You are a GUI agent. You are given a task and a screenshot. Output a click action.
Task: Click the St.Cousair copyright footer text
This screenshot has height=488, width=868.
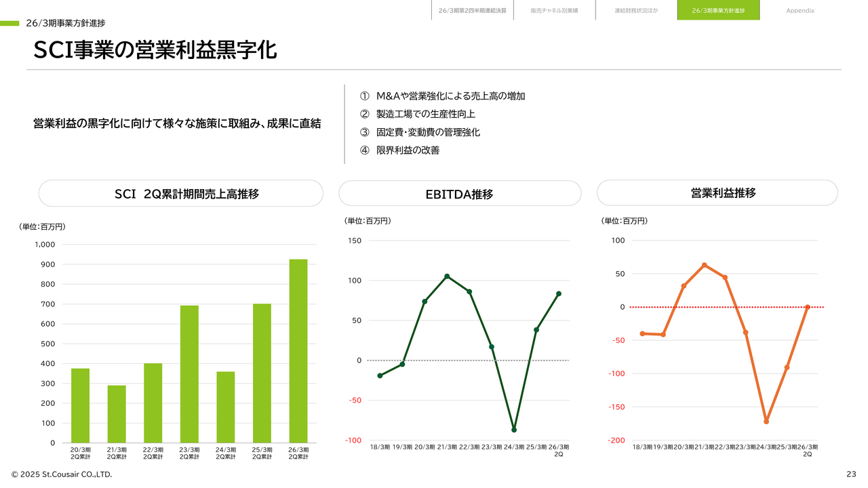coord(62,474)
